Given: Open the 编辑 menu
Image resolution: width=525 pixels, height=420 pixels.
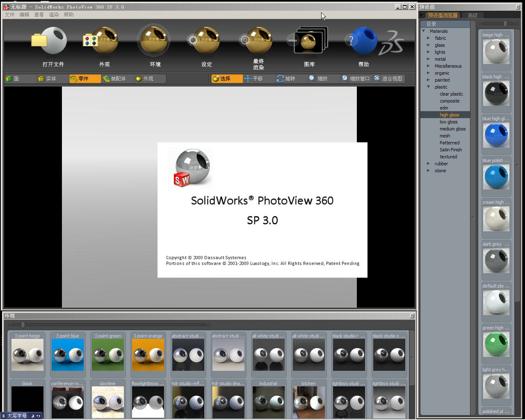Looking at the screenshot, I should tap(25, 15).
